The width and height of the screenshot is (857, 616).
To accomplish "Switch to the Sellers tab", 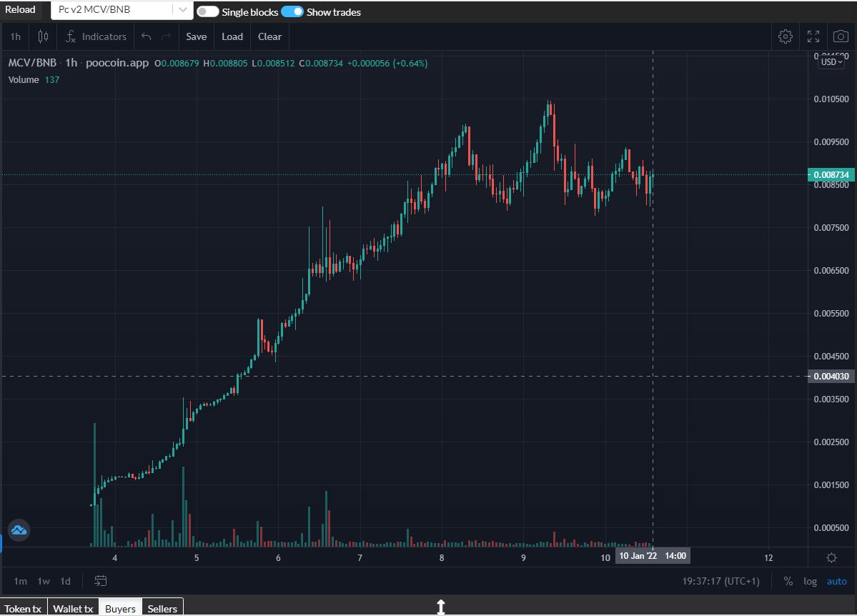I will tap(162, 608).
